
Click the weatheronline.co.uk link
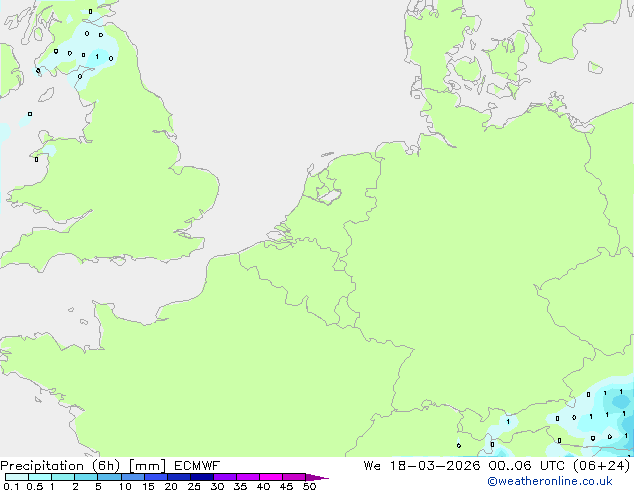tap(550, 481)
